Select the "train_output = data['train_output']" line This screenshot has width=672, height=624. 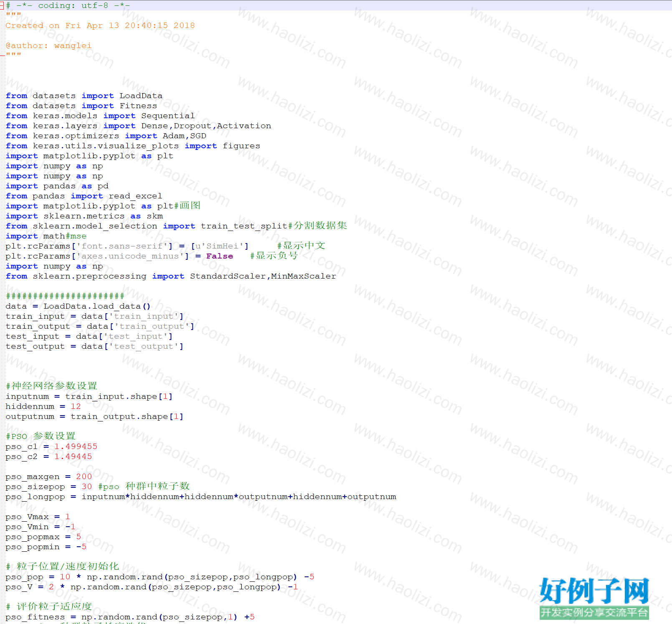click(x=100, y=326)
